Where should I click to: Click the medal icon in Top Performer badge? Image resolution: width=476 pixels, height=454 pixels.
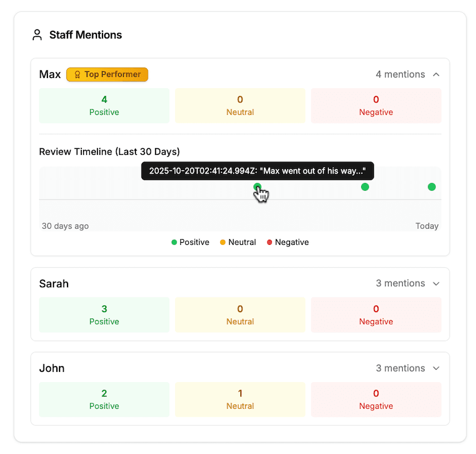coord(76,74)
